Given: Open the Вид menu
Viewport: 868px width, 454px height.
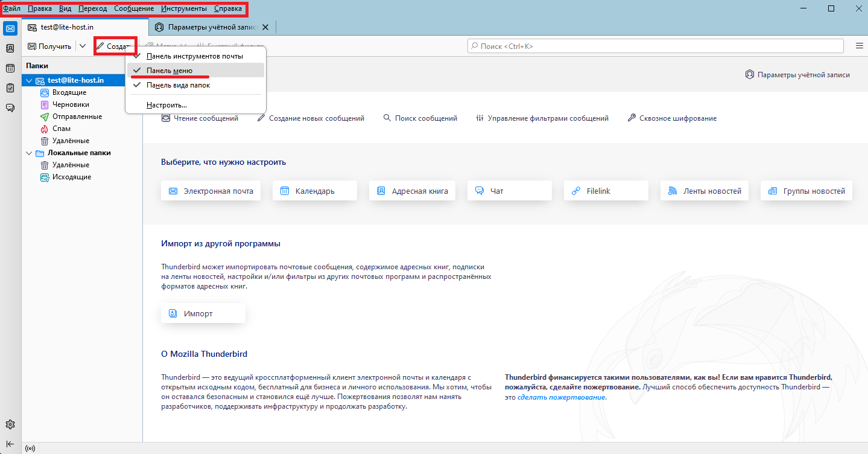Looking at the screenshot, I should (65, 8).
